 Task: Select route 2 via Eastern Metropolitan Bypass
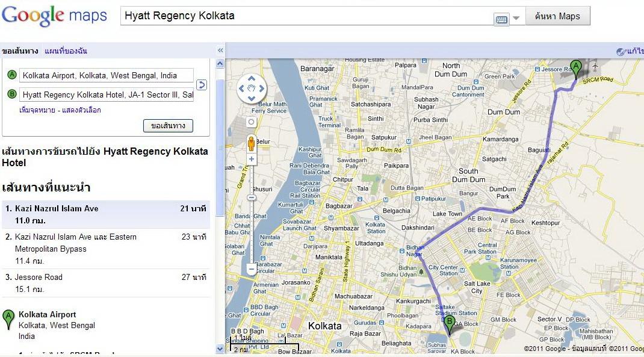point(106,249)
